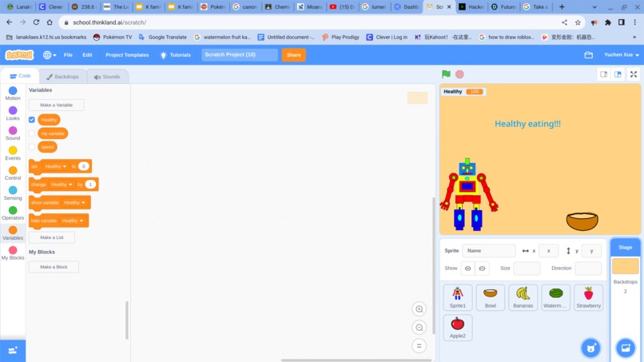Click the Scratch logo
The width and height of the screenshot is (644, 362).
(x=19, y=54)
